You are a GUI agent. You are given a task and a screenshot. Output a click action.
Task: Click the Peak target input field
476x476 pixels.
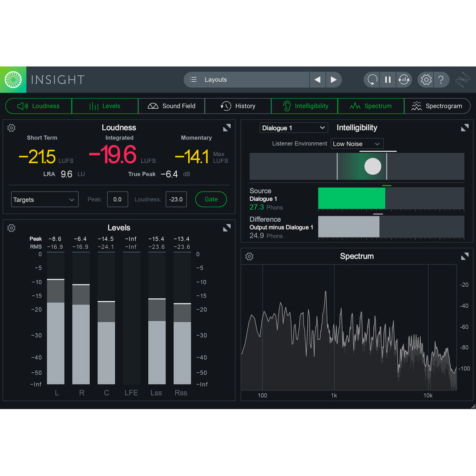point(118,199)
